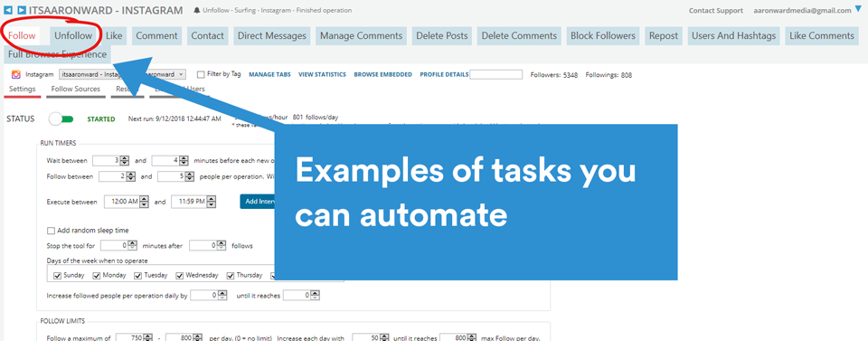Uncheck the Thursday checkbox
The width and height of the screenshot is (868, 341).
pos(231,275)
